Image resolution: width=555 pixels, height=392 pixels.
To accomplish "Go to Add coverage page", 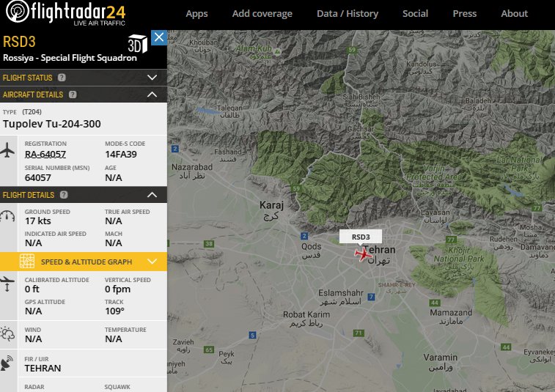I will click(262, 14).
